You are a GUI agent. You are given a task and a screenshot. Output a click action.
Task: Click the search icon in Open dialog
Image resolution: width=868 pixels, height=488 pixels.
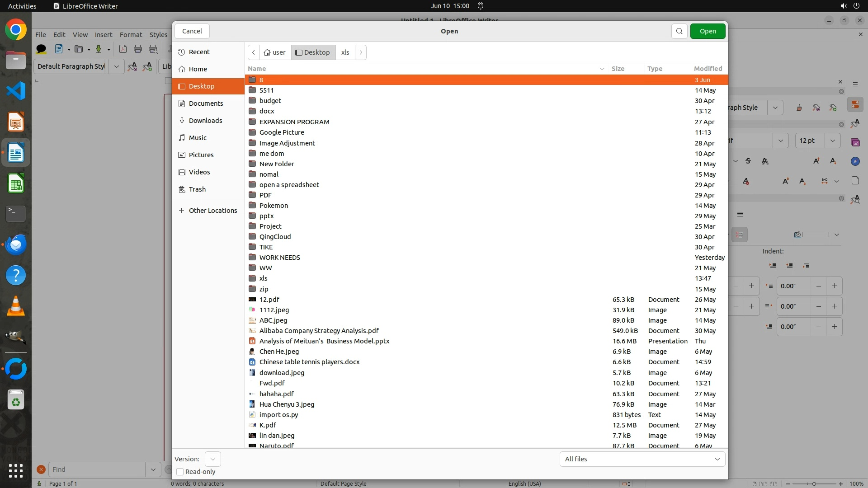679,31
